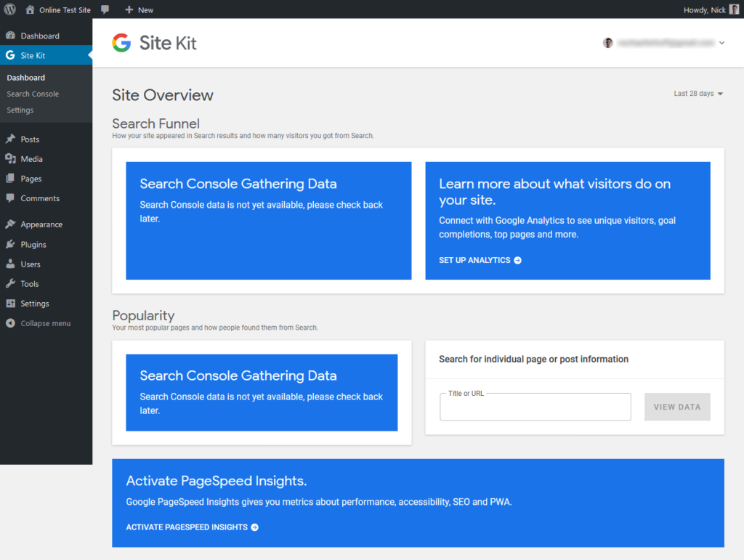Click the Media icon in sidebar
Screen dimensions: 744x560
click(x=10, y=159)
